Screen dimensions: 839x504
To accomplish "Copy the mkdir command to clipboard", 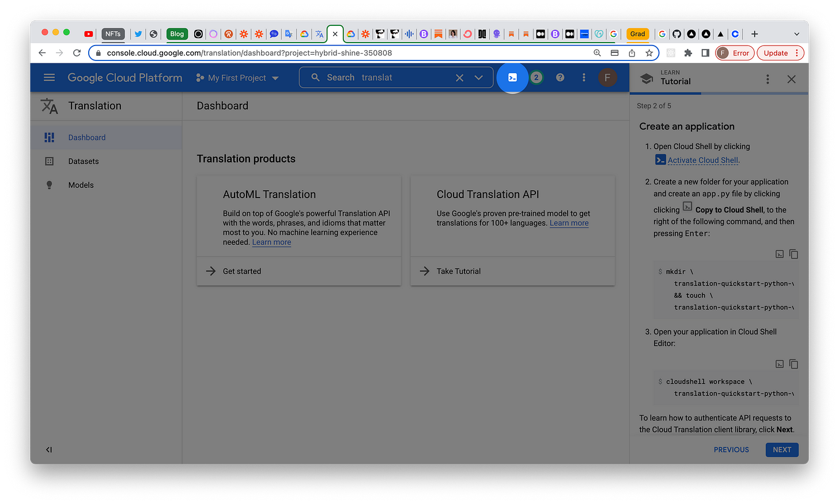I will (x=793, y=254).
